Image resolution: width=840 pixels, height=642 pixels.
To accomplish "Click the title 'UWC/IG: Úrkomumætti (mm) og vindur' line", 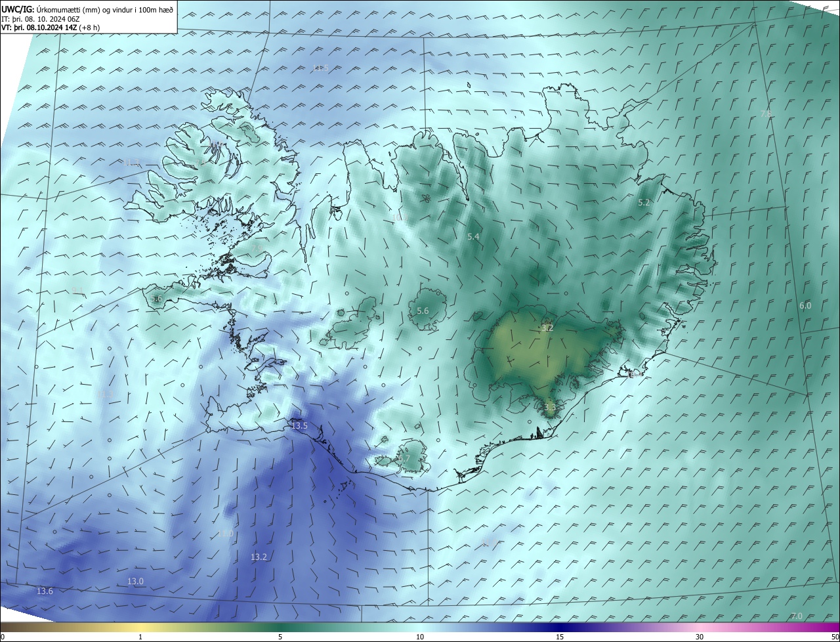I will click(87, 10).
